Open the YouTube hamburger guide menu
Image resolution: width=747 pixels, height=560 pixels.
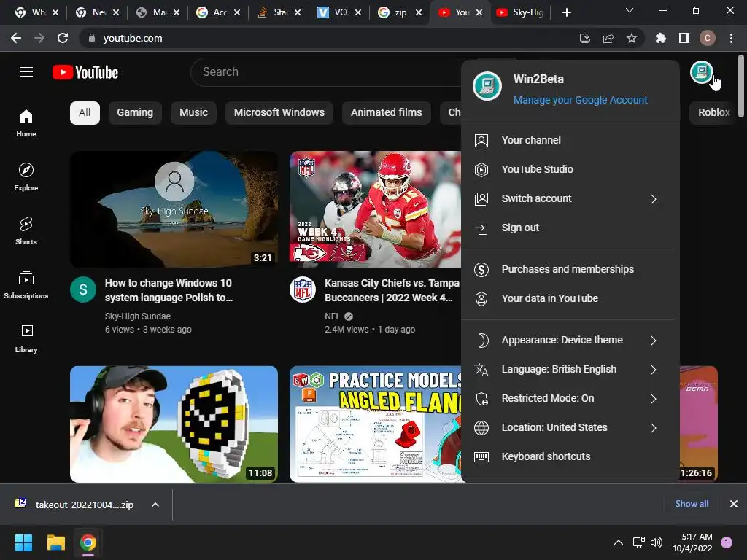[26, 72]
